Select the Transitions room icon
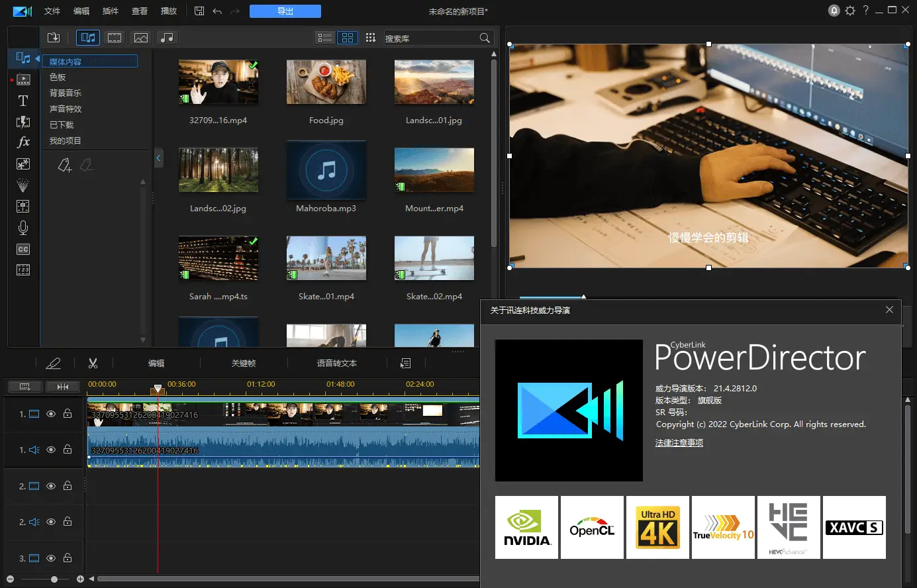The height and width of the screenshot is (588, 917). coord(23,122)
